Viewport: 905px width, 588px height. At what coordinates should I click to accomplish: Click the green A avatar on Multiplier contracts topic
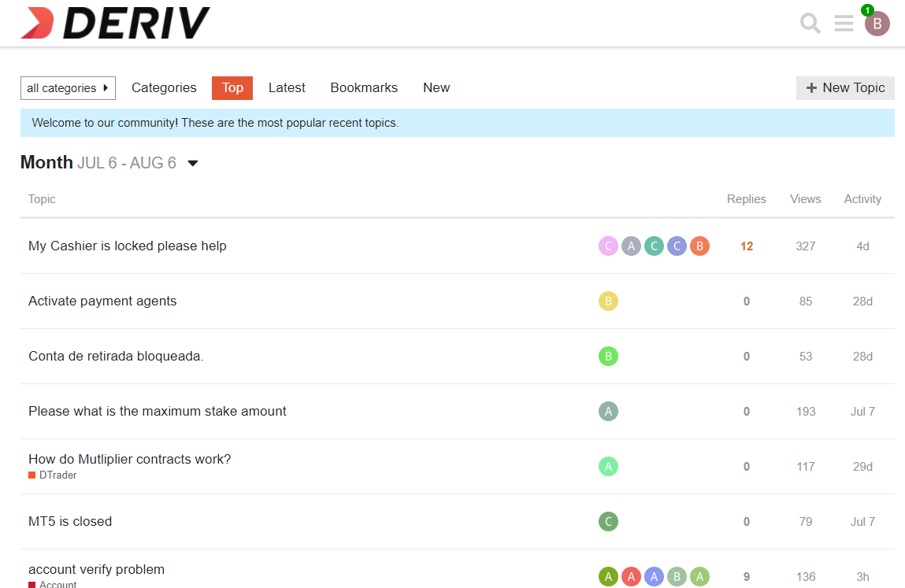(608, 466)
